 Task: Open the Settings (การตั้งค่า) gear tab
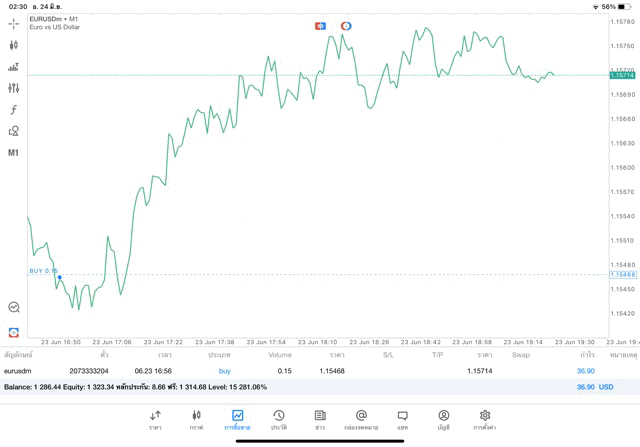pyautogui.click(x=485, y=420)
